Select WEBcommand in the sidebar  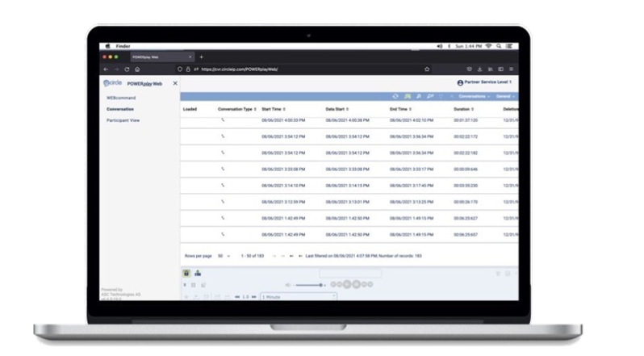tap(120, 97)
